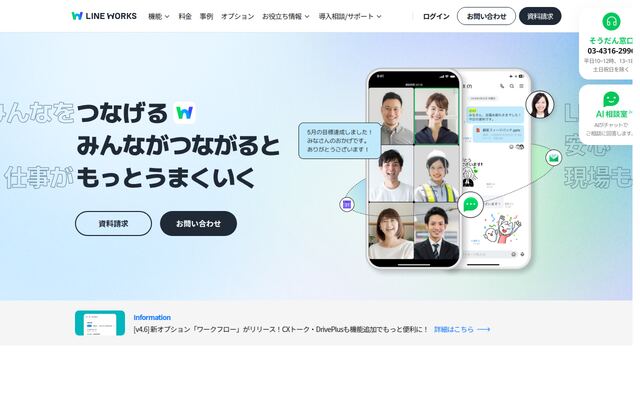Open the オプション menu item
This screenshot has width=640, height=400.
238,16
